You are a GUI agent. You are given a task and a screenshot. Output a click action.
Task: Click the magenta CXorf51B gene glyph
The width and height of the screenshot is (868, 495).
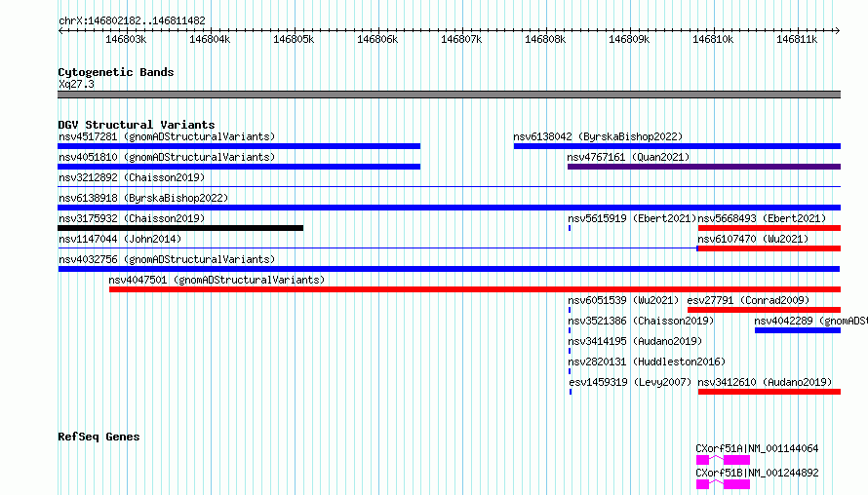[x=723, y=484]
